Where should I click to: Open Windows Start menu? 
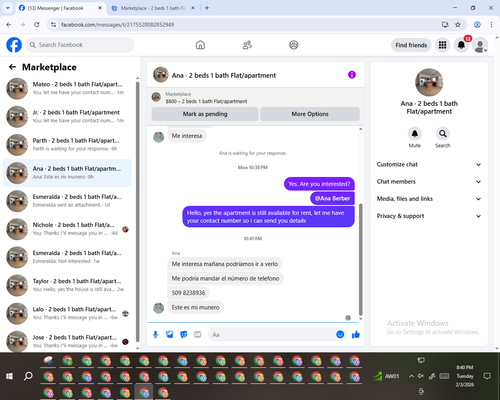tap(9, 376)
